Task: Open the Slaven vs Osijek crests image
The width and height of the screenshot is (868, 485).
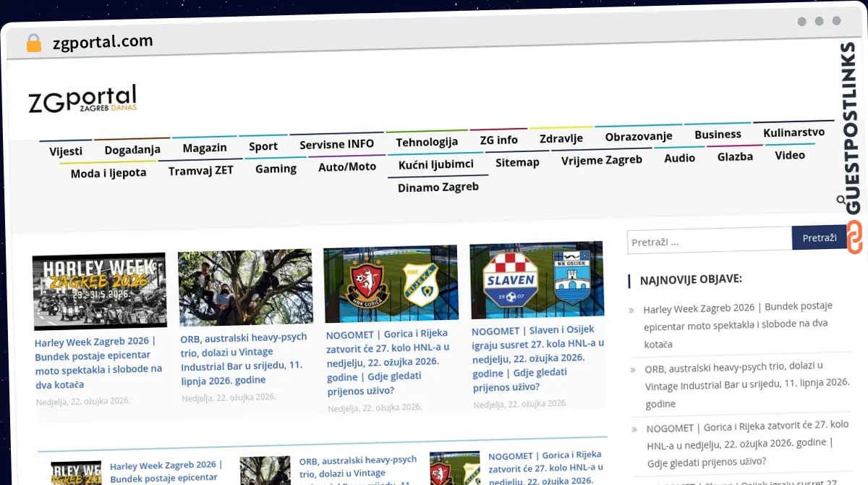Action: coord(537,280)
